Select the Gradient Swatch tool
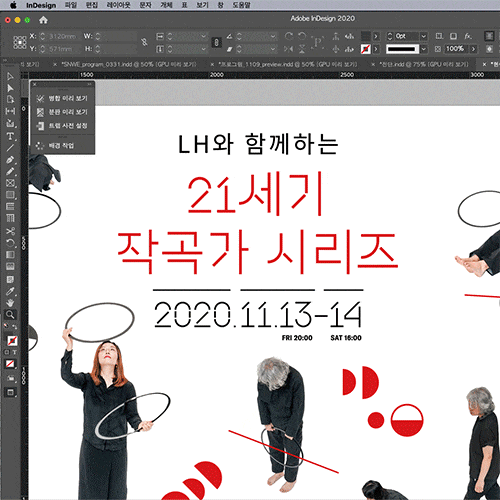The width and height of the screenshot is (500, 500). (x=10, y=255)
